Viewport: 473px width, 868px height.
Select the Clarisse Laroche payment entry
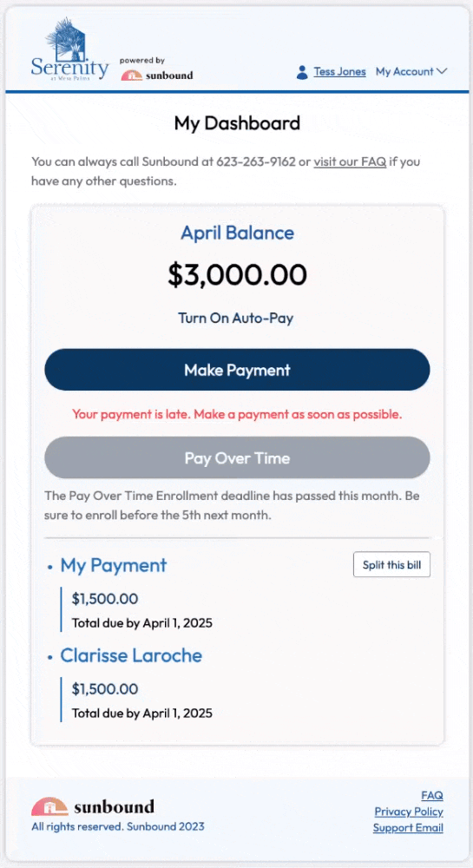[x=131, y=655]
